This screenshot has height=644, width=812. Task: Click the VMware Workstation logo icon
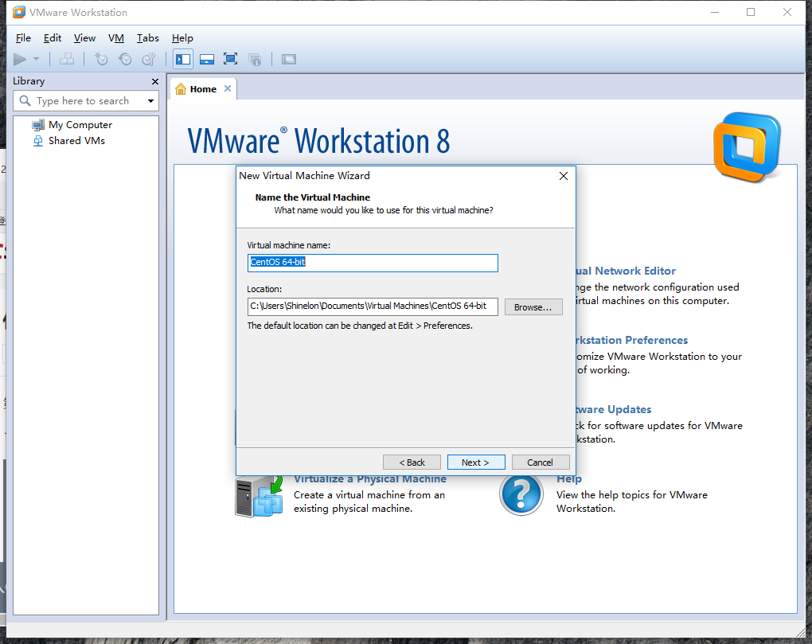tap(748, 147)
